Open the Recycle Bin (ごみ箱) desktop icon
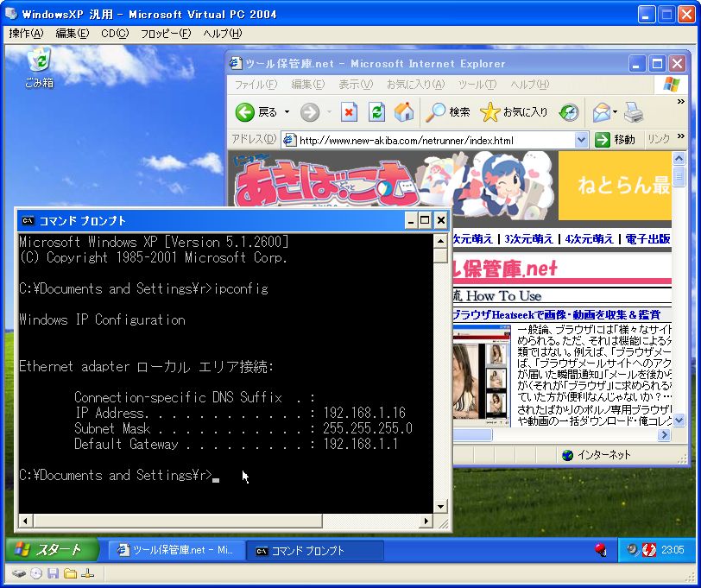 [39, 67]
